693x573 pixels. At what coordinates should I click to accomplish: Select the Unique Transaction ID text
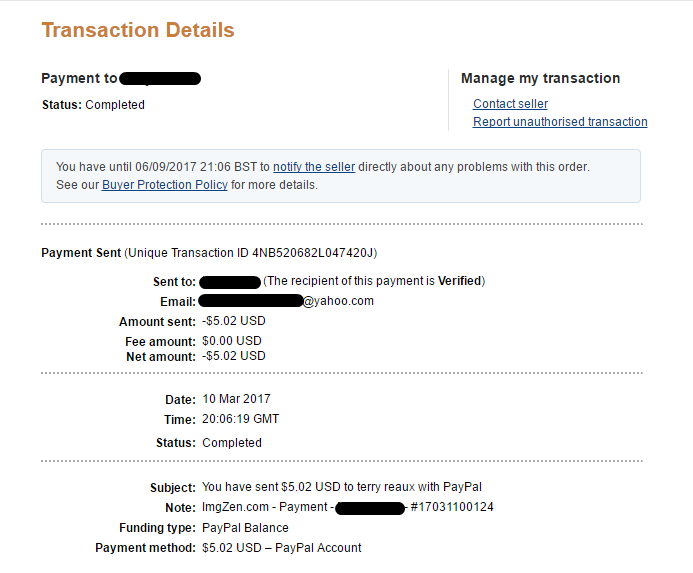point(301,253)
